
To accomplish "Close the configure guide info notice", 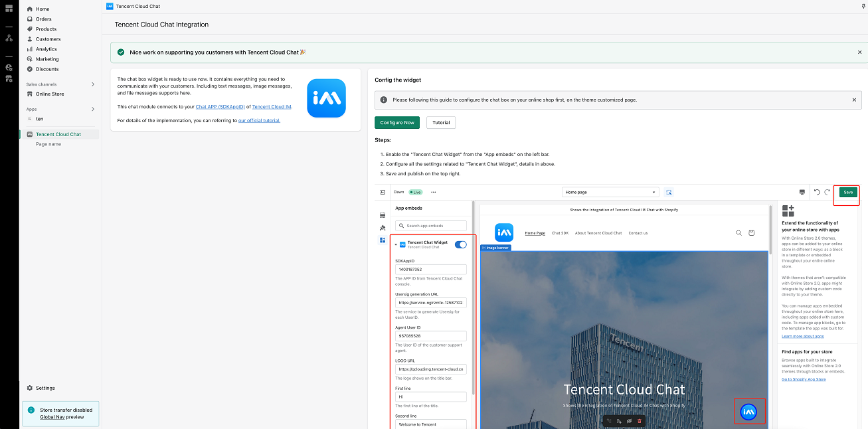I will click(x=854, y=100).
